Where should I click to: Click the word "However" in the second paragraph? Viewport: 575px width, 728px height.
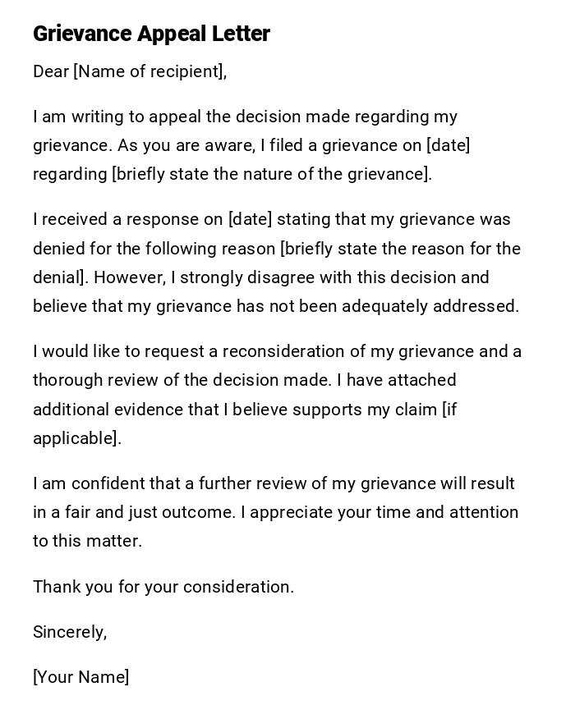130,277
